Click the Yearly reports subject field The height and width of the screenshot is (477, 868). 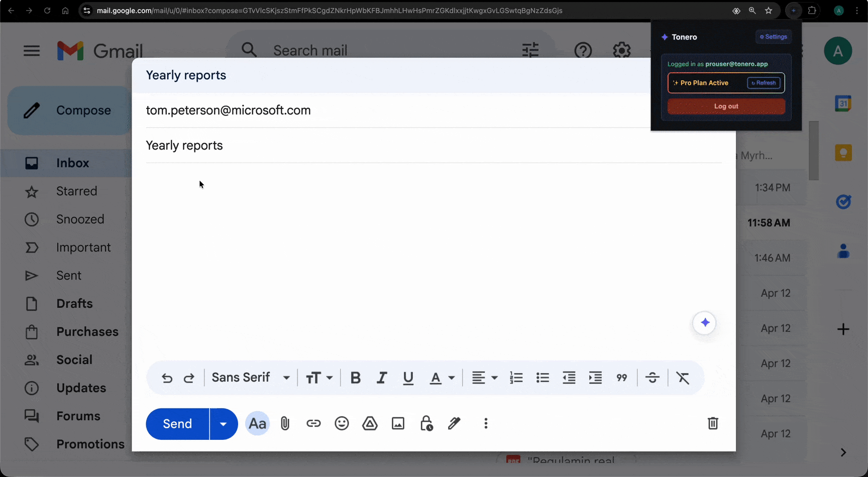[434, 146]
